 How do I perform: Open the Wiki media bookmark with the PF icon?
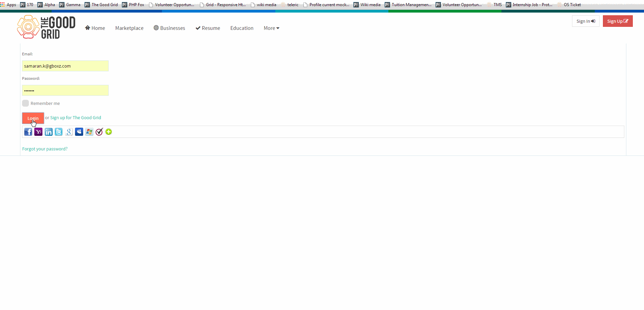click(x=367, y=5)
